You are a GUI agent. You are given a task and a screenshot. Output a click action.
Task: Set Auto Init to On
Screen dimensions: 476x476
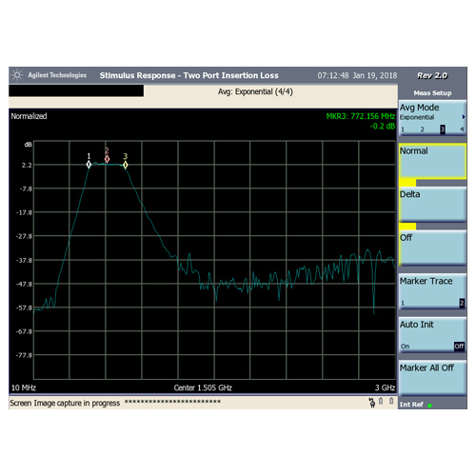point(405,347)
